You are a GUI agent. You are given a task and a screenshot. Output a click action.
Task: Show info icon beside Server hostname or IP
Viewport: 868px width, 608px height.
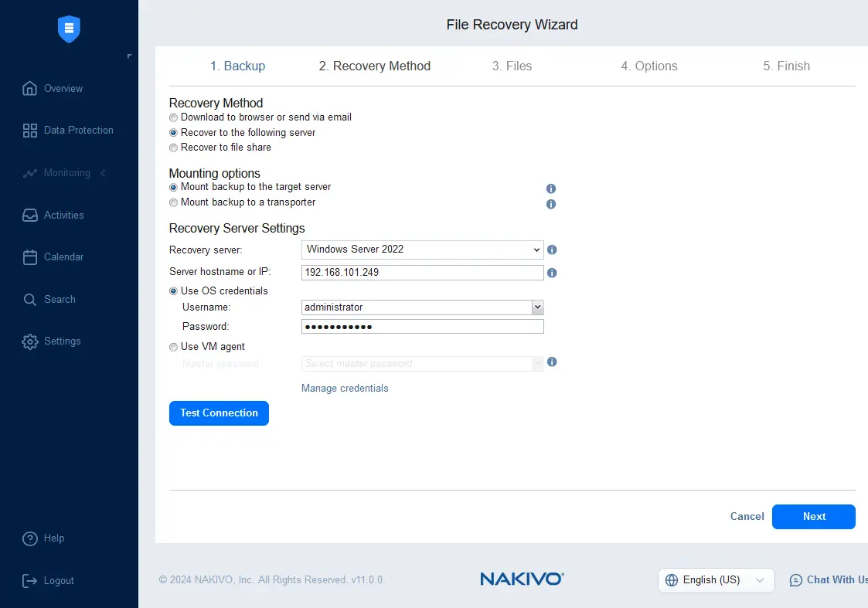[x=552, y=273]
